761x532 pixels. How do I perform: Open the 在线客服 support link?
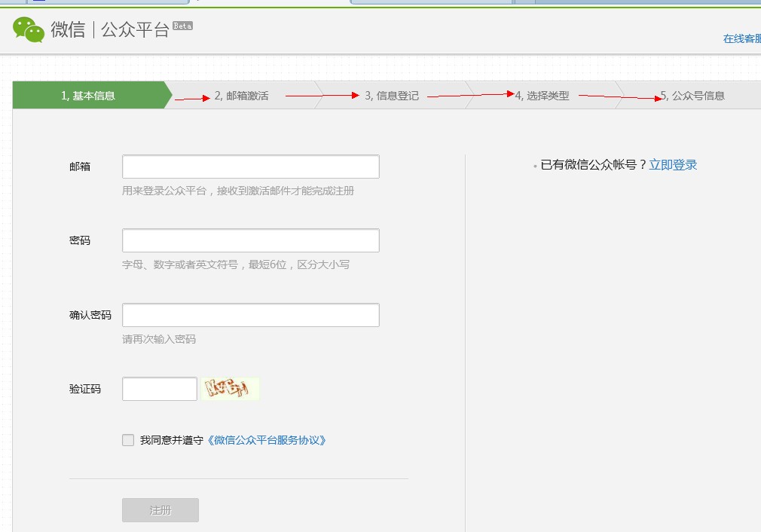[x=741, y=38]
